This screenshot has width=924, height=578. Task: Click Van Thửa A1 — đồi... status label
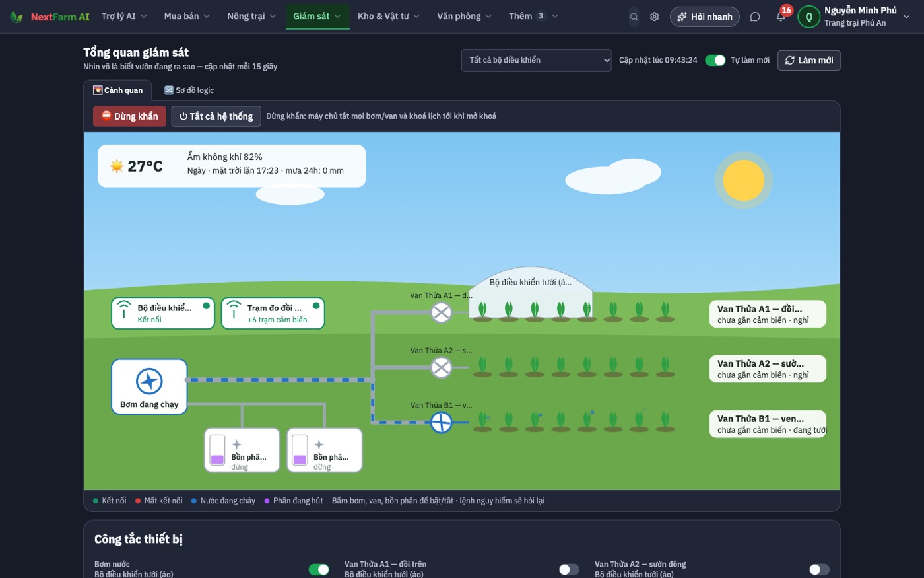tap(768, 314)
